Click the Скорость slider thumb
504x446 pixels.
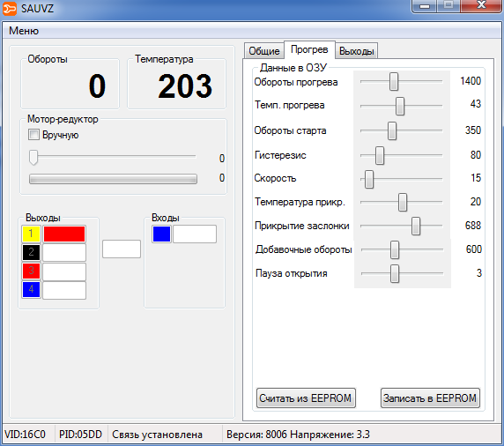pyautogui.click(x=369, y=179)
